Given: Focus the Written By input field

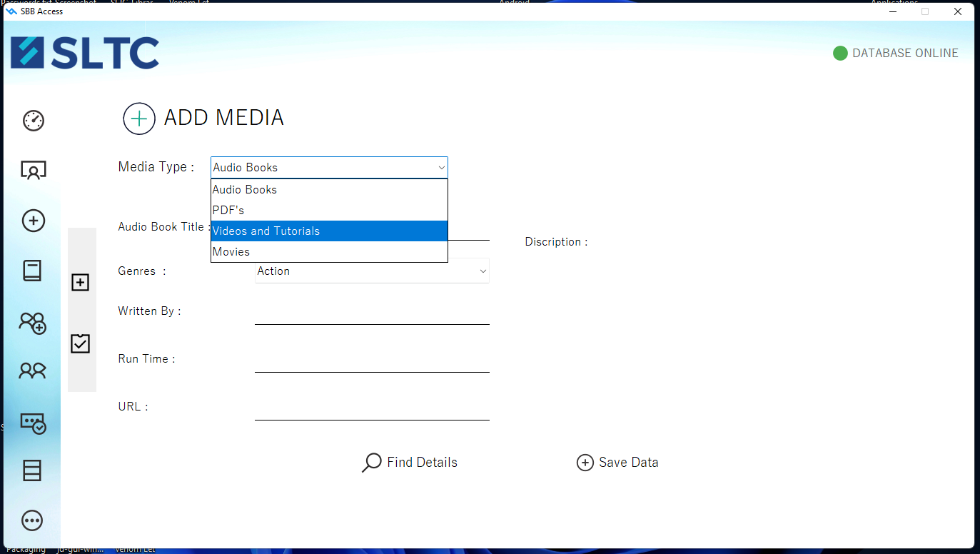Looking at the screenshot, I should [372, 313].
